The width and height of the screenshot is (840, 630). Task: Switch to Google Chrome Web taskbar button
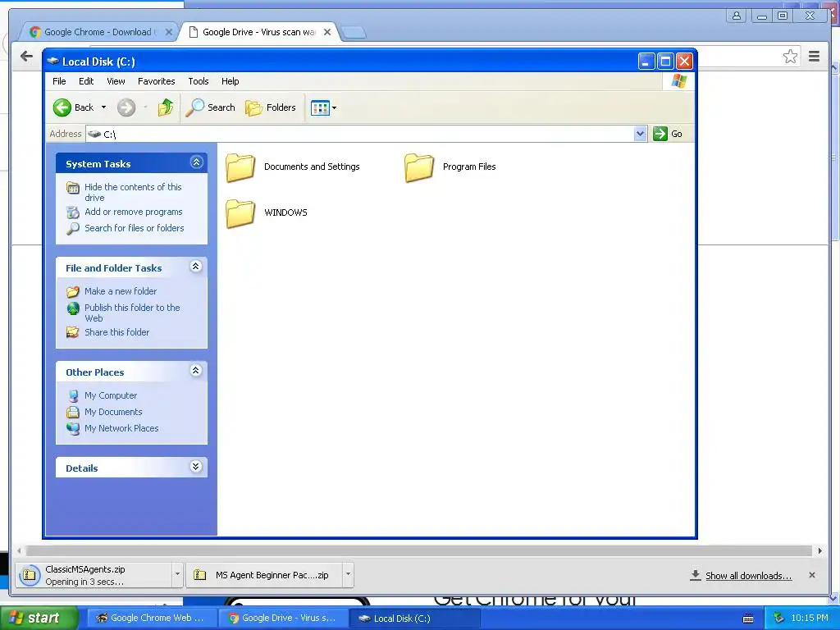coord(151,619)
